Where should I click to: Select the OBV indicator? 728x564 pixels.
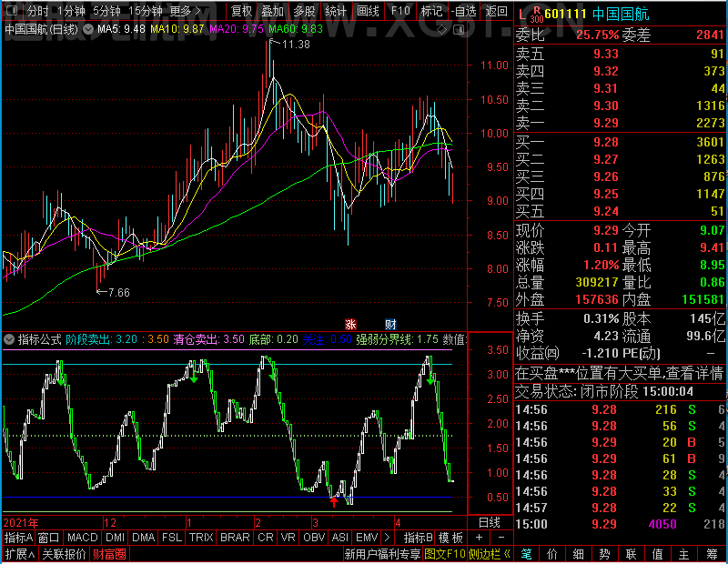314,538
